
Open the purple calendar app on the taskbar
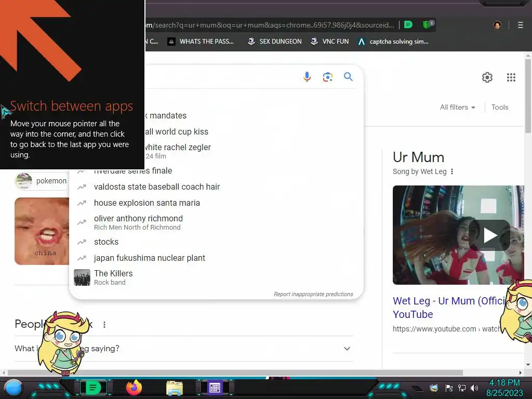215,388
